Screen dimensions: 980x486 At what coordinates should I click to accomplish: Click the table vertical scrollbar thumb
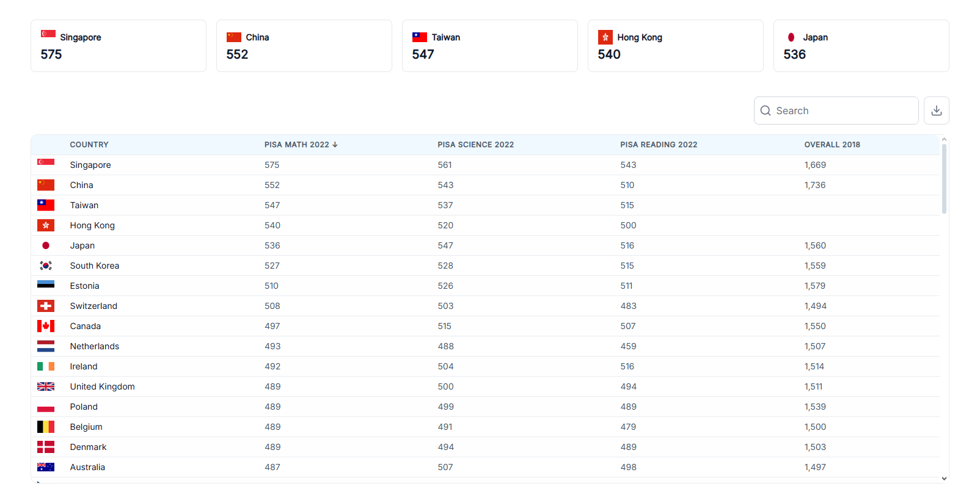[x=944, y=179]
